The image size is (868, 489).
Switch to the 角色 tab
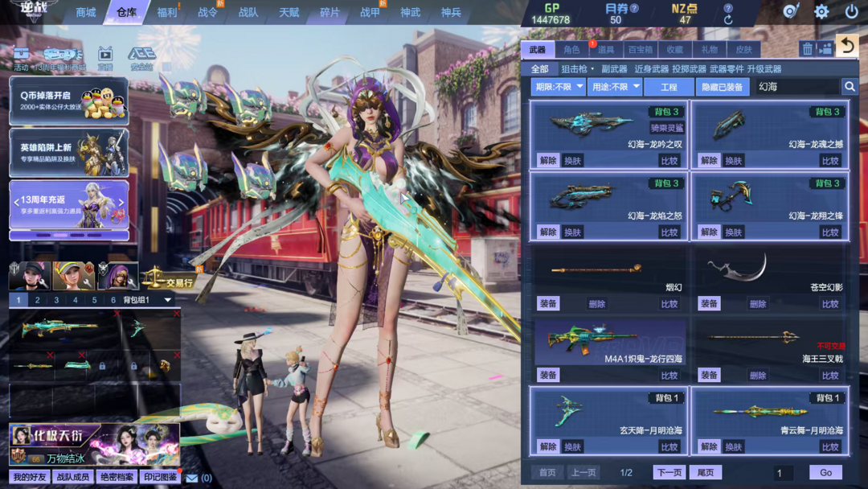[x=571, y=49]
